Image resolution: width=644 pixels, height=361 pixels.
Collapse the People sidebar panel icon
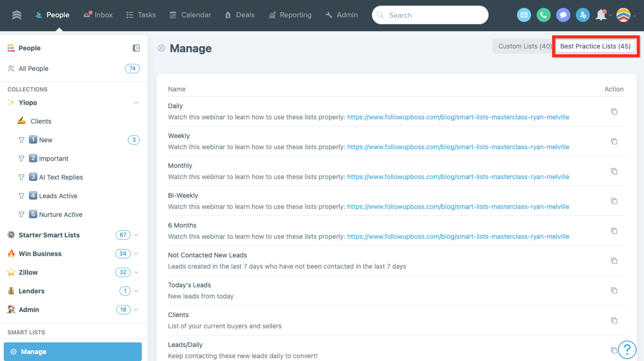(x=136, y=48)
